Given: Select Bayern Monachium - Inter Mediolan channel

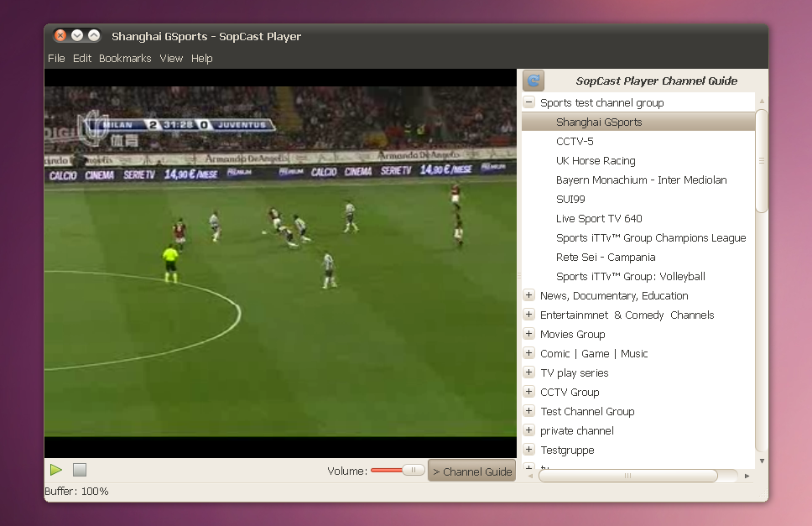Looking at the screenshot, I should tap(638, 180).
